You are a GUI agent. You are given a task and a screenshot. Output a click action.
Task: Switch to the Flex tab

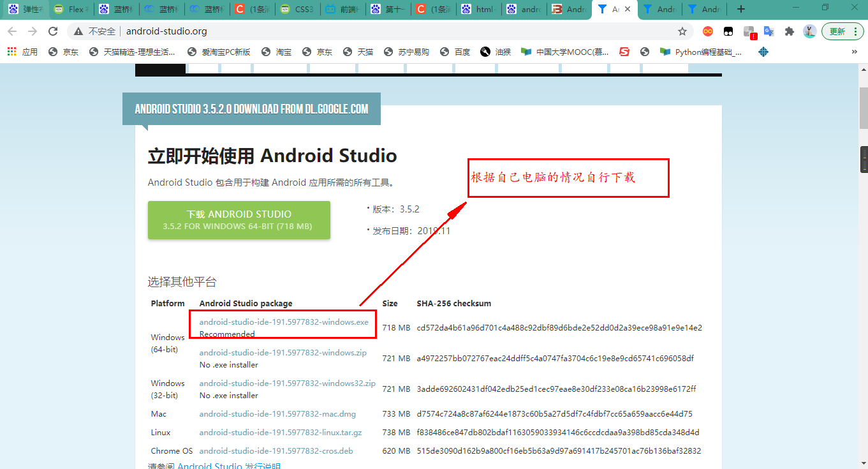71,10
